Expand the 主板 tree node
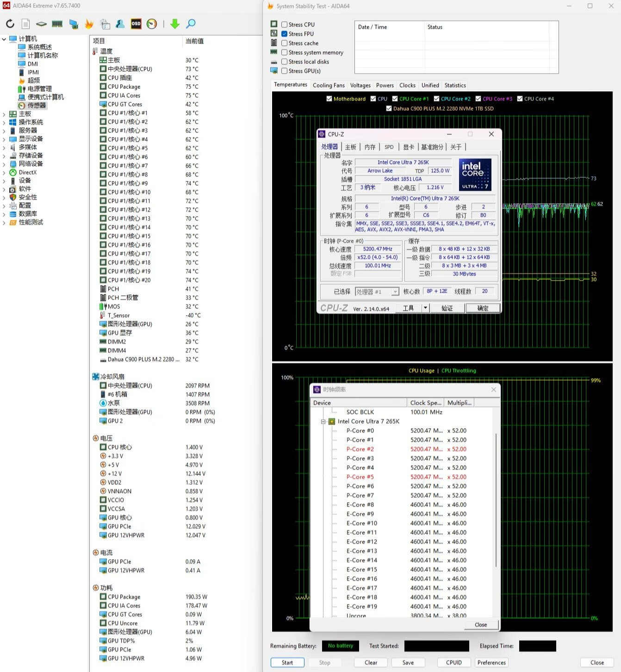The image size is (621, 672). (4, 114)
